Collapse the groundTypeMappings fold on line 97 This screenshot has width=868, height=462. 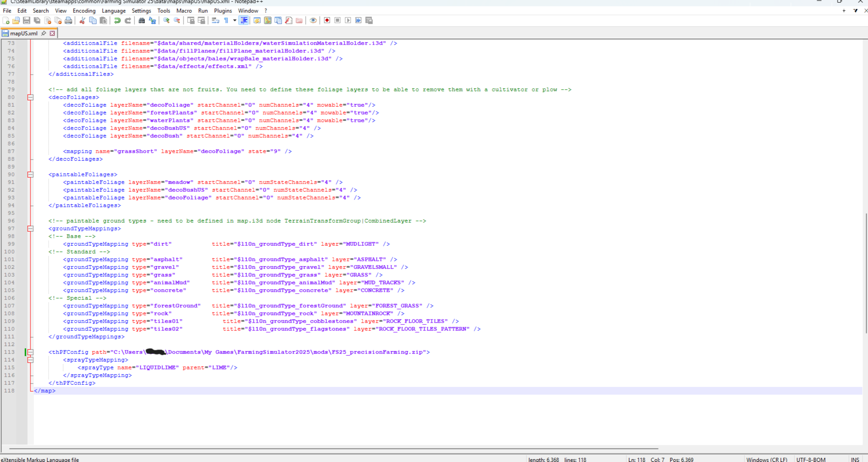pos(30,229)
